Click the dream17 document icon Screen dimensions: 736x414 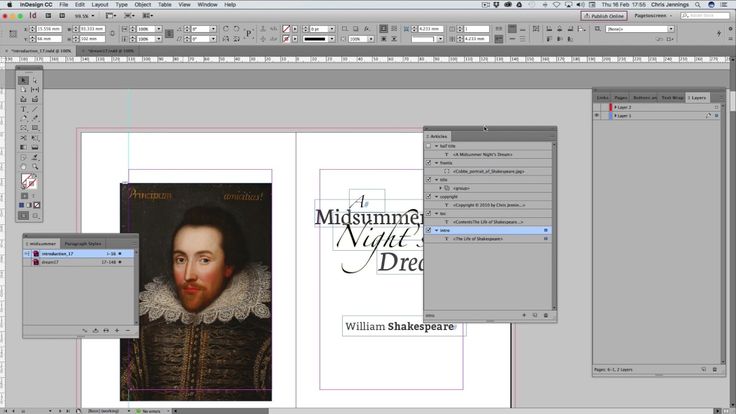click(x=34, y=262)
